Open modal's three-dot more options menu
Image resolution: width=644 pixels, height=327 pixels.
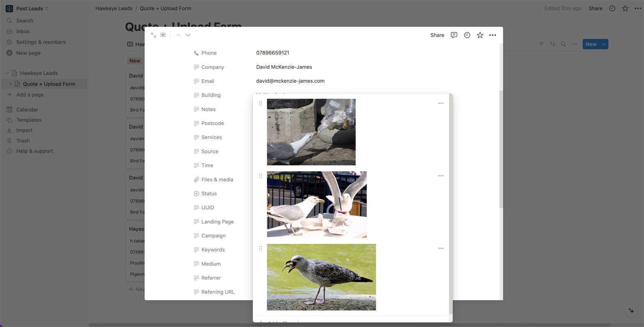tap(492, 35)
